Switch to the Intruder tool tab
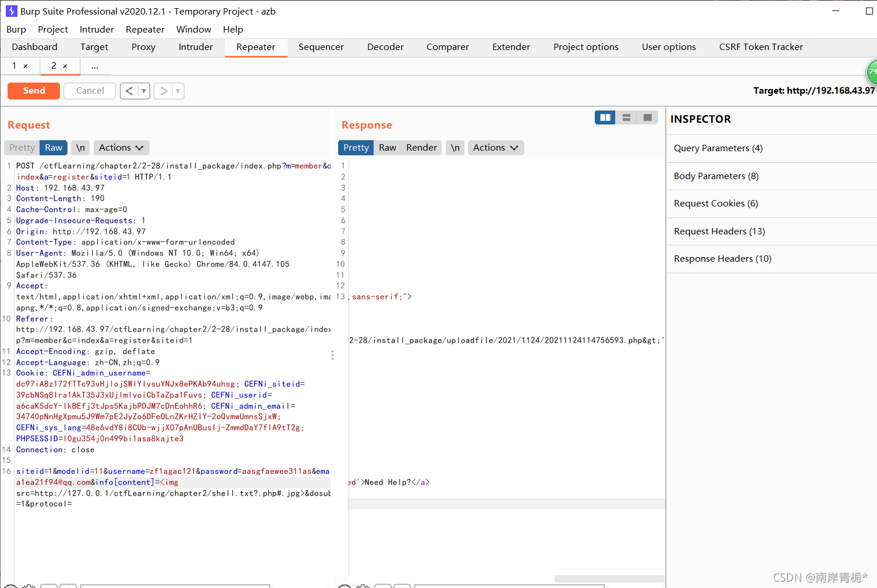The width and height of the screenshot is (877, 588). point(196,47)
